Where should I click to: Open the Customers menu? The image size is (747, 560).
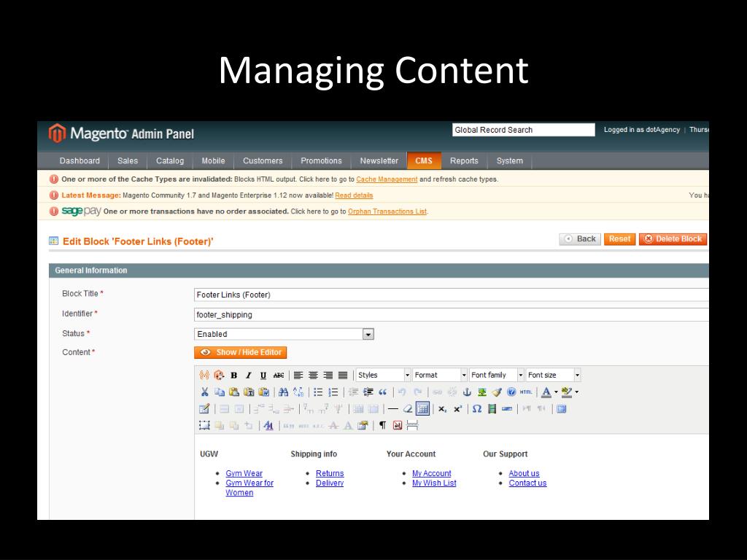(263, 161)
